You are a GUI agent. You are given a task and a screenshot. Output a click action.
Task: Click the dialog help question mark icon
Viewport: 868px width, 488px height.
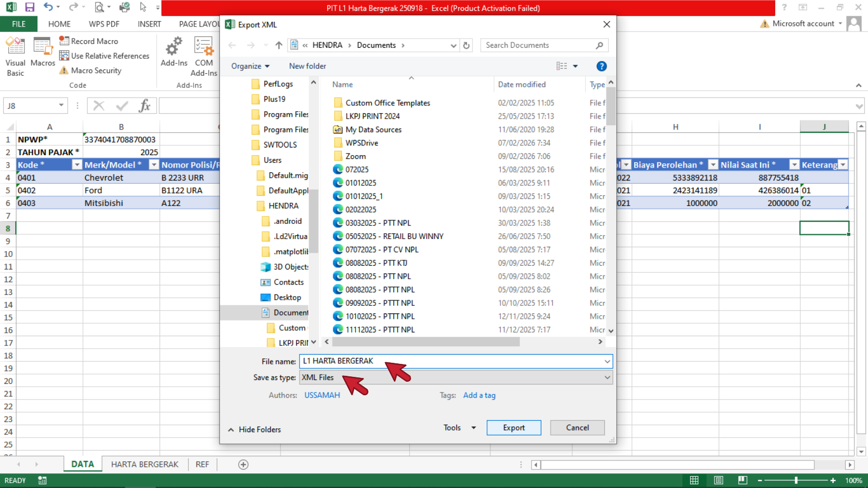(x=601, y=66)
